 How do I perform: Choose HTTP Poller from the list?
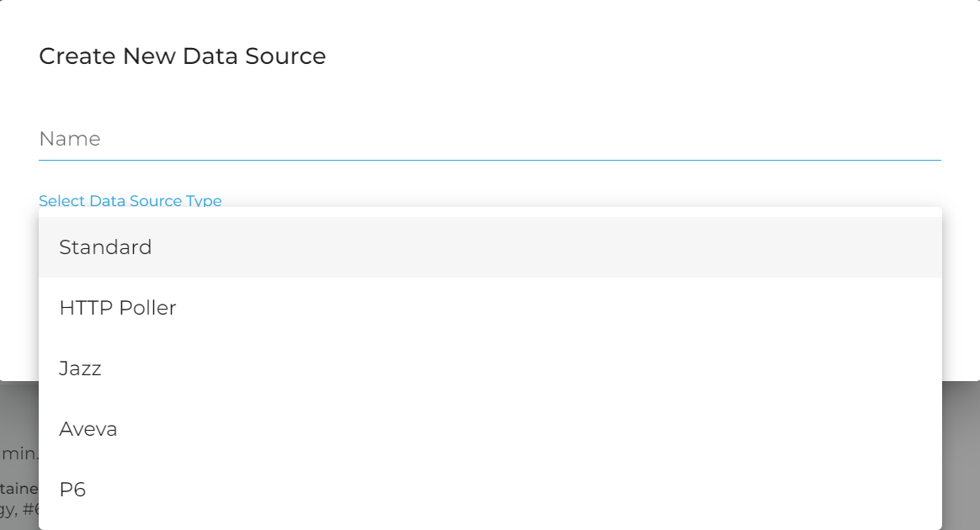(x=118, y=308)
